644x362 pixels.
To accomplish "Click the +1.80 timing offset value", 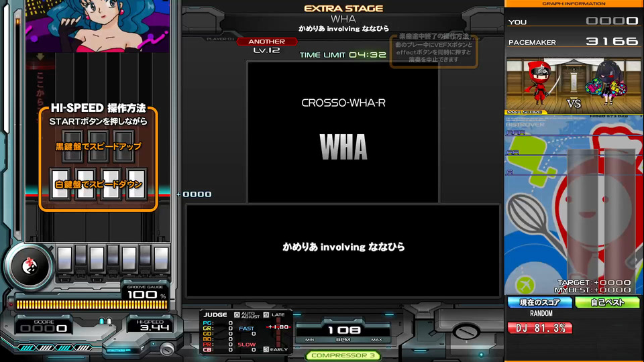I will [x=278, y=327].
